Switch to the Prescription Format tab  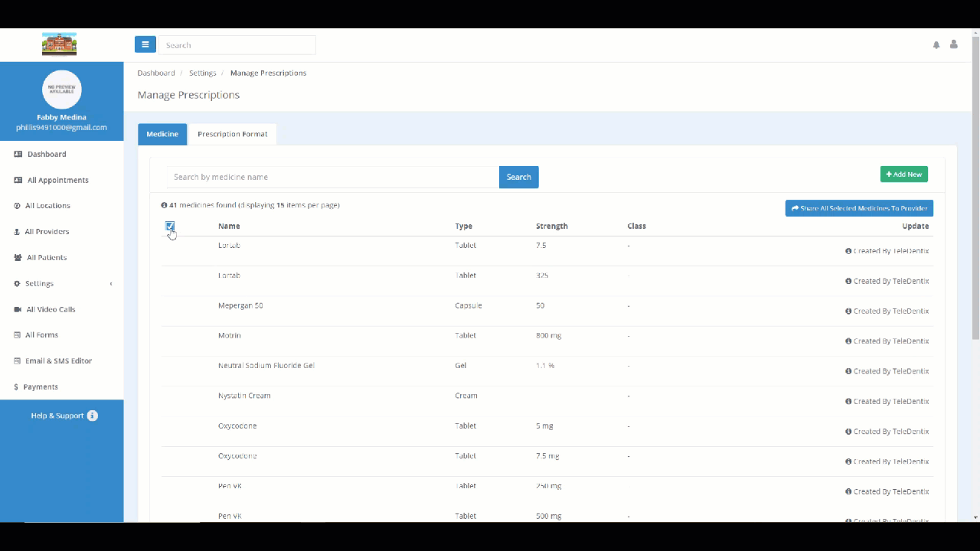(x=232, y=134)
